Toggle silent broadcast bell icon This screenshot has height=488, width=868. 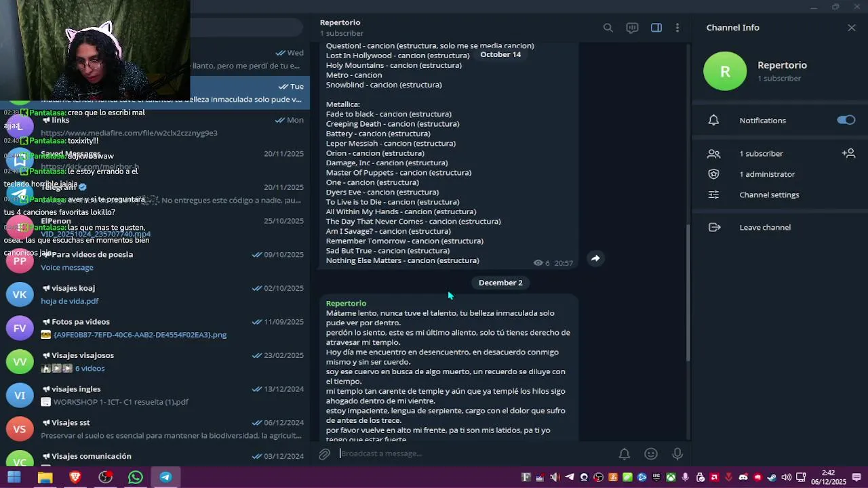pos(624,454)
